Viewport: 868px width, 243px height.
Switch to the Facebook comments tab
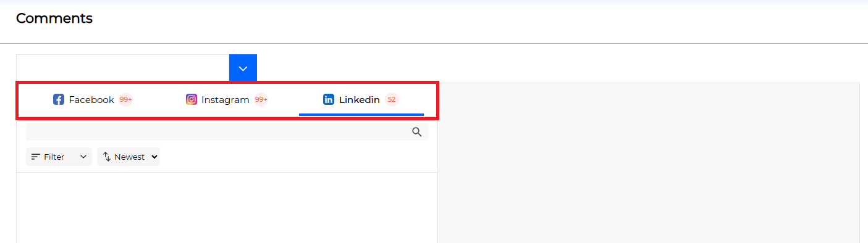tap(93, 99)
